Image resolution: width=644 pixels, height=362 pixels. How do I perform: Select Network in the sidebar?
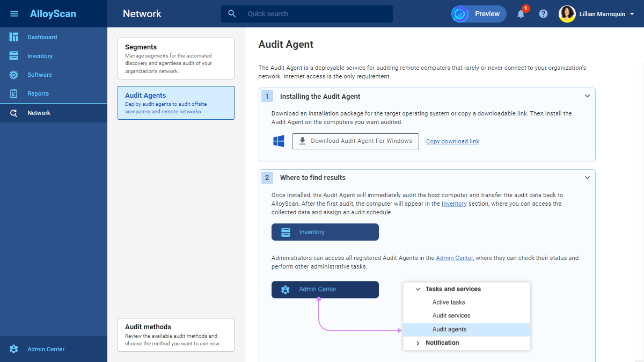pyautogui.click(x=54, y=113)
